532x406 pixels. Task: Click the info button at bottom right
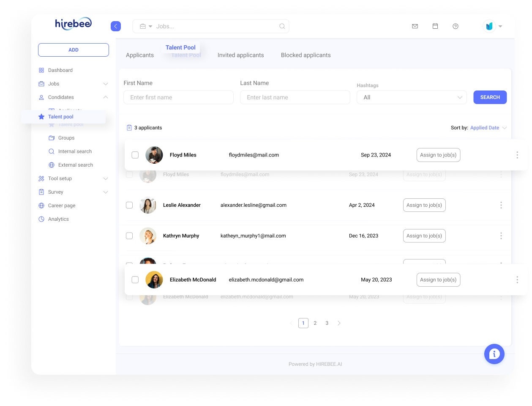click(494, 354)
